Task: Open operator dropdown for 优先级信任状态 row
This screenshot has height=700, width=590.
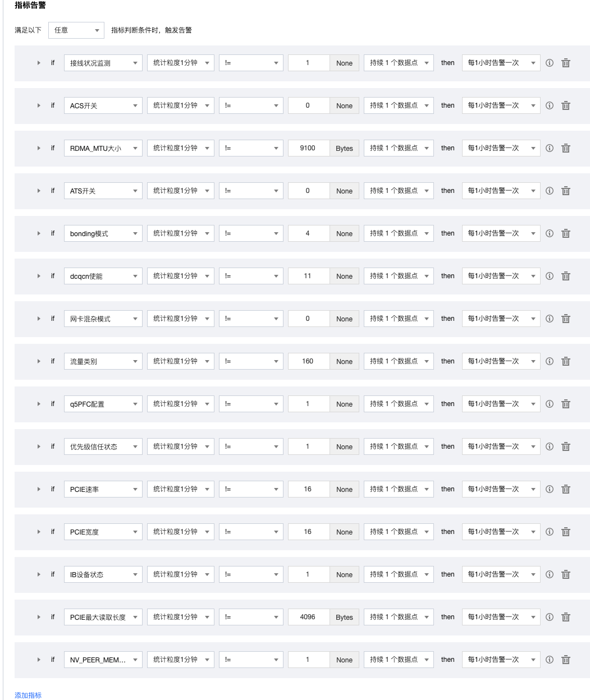Action: click(x=251, y=446)
